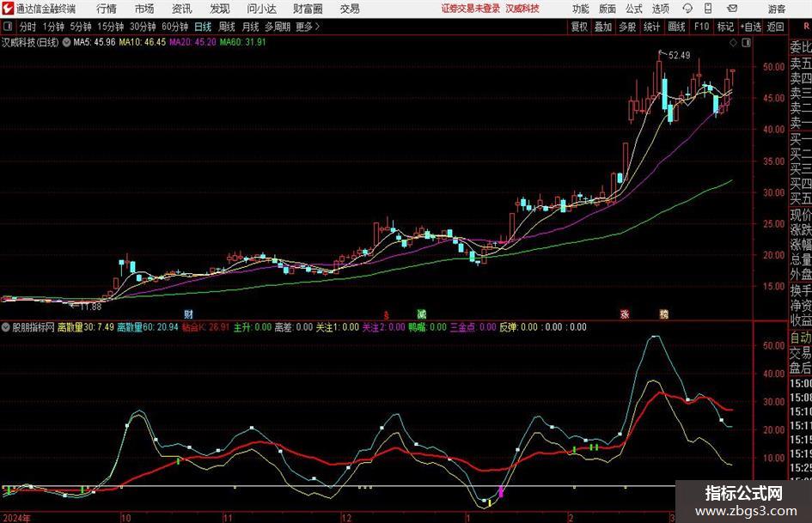Image resolution: width=812 pixels, height=523 pixels.
Task: Click the 离散量60: 20.94 indicator label
Action: tap(148, 327)
